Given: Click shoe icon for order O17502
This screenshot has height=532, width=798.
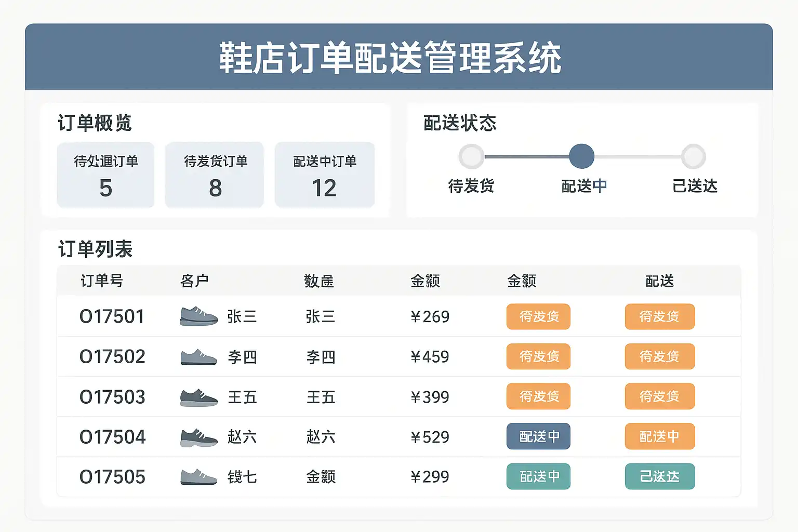Looking at the screenshot, I should coord(198,357).
